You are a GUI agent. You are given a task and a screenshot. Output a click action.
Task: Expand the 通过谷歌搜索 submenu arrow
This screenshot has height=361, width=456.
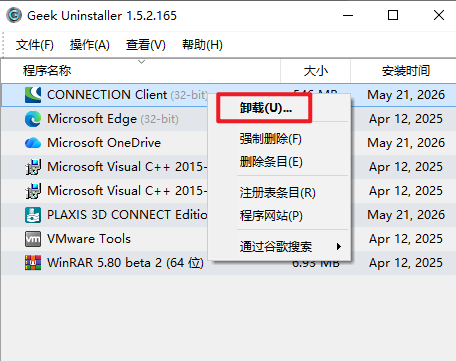coord(339,247)
